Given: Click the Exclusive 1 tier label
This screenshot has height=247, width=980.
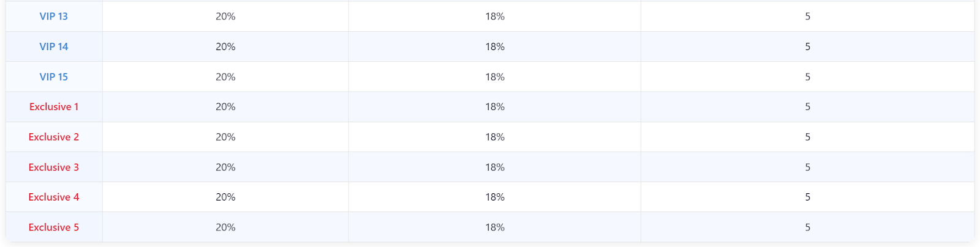Looking at the screenshot, I should pyautogui.click(x=54, y=107).
